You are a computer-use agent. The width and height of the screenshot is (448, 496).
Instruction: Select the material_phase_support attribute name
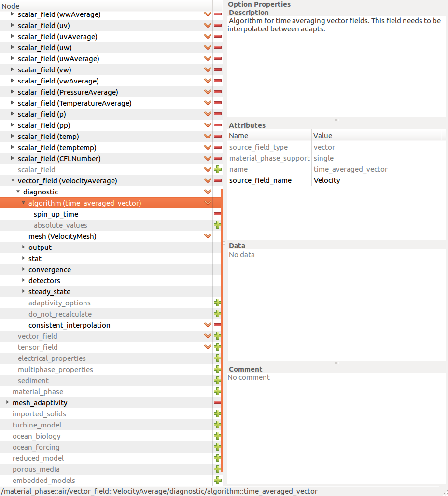click(x=269, y=158)
